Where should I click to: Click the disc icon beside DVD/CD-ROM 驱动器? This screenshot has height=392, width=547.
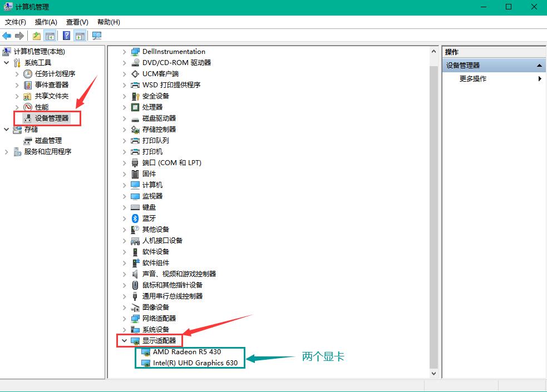pos(135,63)
